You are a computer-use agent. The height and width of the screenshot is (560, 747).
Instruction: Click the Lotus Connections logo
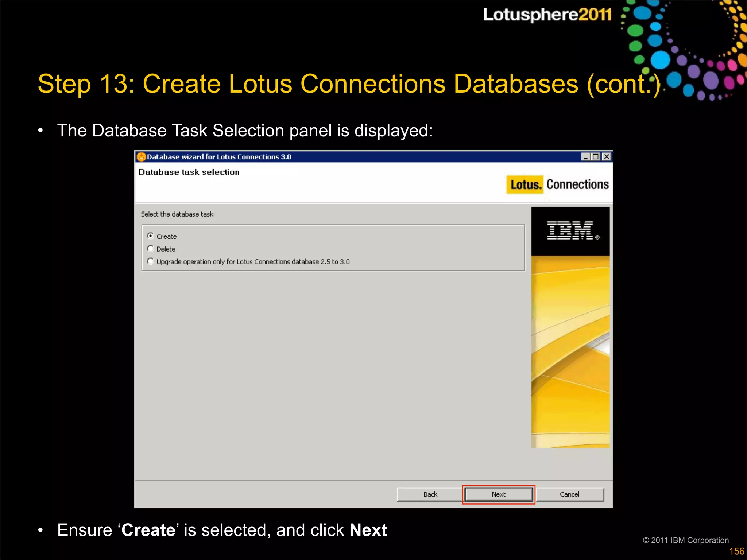pos(558,184)
